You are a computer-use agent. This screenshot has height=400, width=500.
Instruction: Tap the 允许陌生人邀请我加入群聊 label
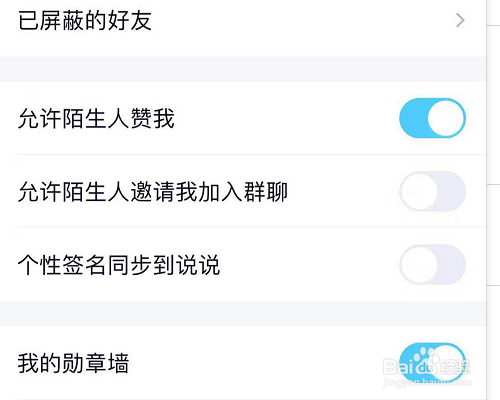[x=153, y=191]
